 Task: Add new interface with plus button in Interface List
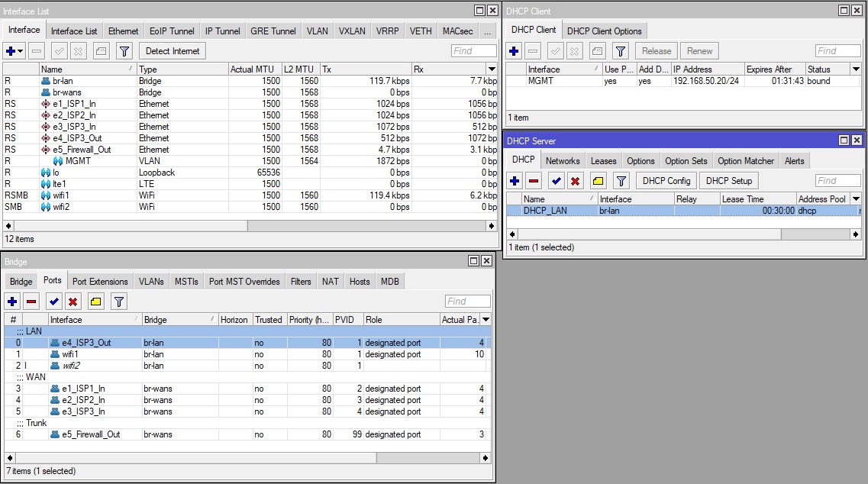click(x=11, y=51)
